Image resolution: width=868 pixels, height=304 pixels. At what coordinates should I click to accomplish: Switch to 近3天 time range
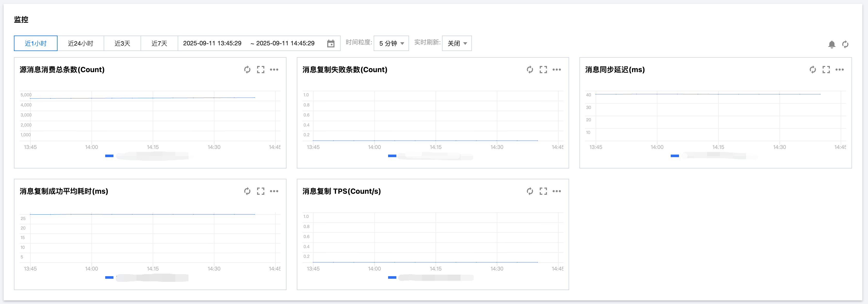coord(122,44)
